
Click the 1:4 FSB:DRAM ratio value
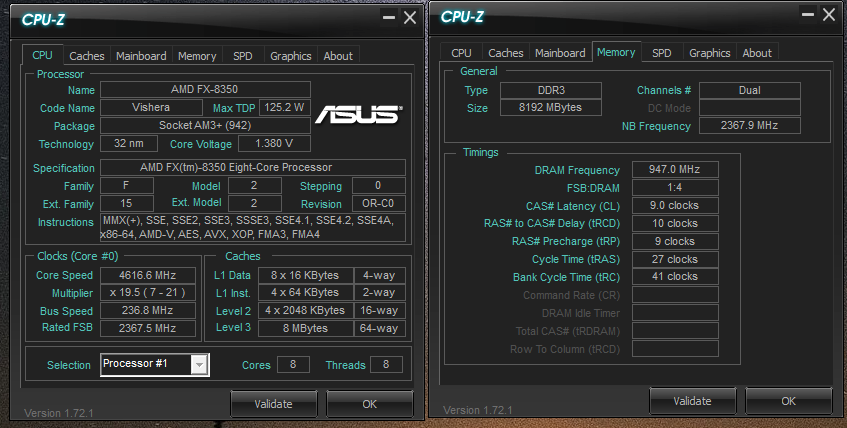point(675,188)
